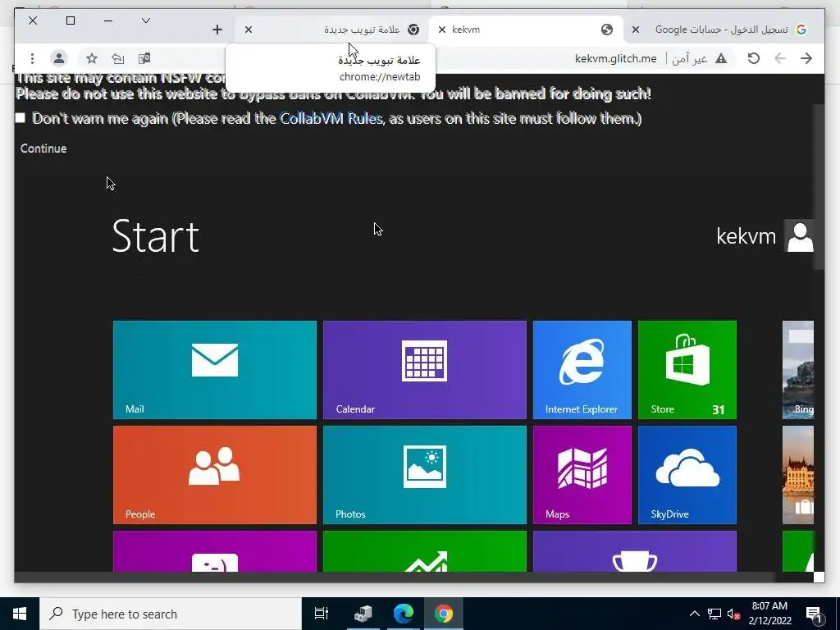The width and height of the screenshot is (840, 630).
Task: Open the Chrome profile avatar
Action: tap(59, 58)
